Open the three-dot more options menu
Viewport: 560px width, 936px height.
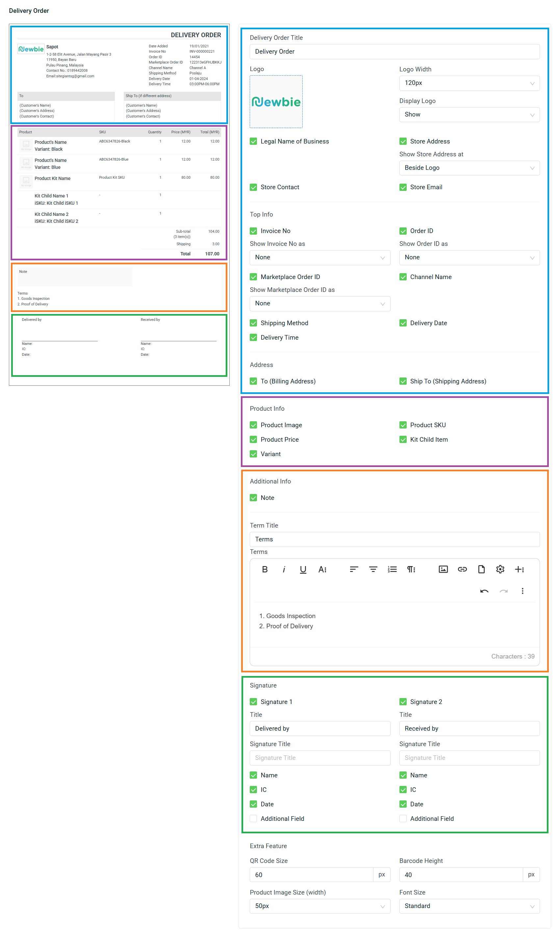[522, 591]
